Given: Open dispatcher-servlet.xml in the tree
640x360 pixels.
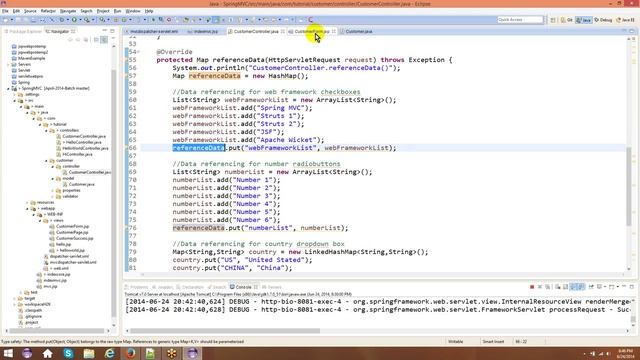Looking at the screenshot, I should click(x=66, y=256).
